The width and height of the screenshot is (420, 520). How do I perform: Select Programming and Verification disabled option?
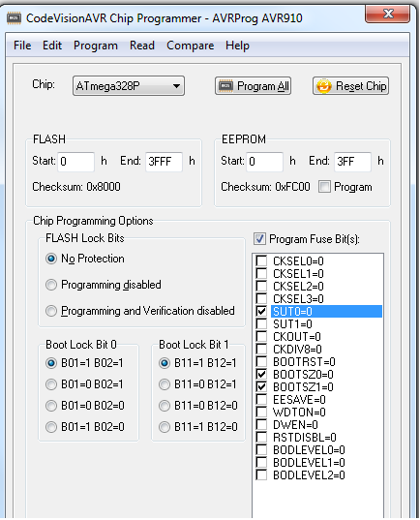(x=51, y=311)
